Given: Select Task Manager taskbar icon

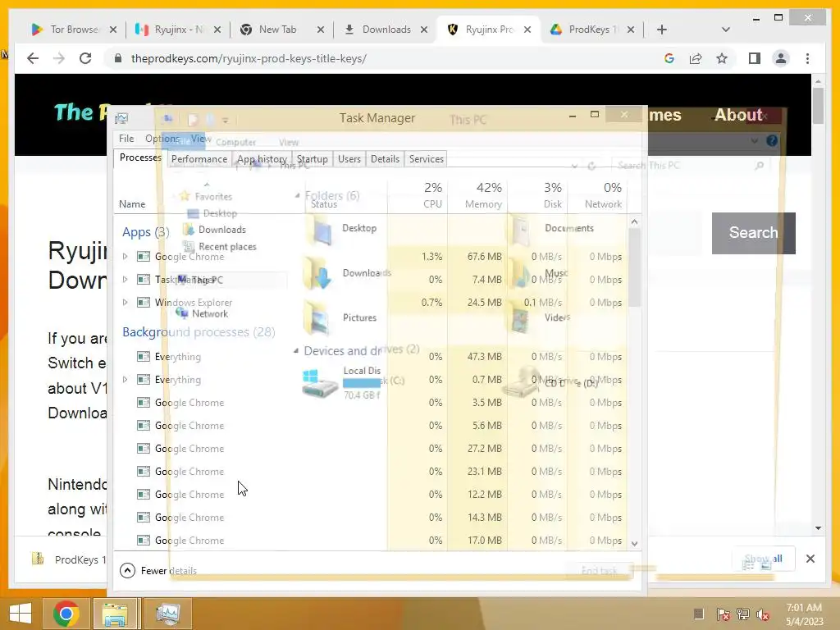Looking at the screenshot, I should coord(168,614).
